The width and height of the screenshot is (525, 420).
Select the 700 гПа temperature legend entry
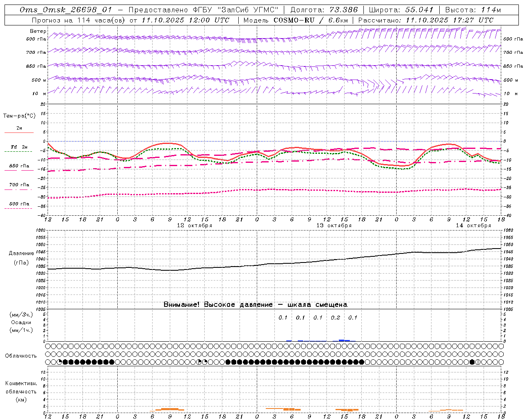(19, 185)
